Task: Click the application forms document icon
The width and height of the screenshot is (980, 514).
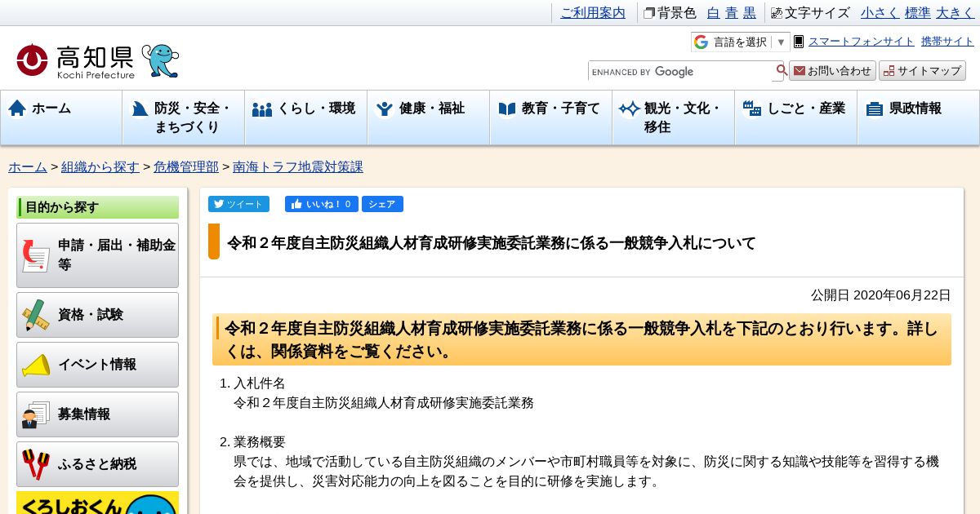Action: point(36,255)
